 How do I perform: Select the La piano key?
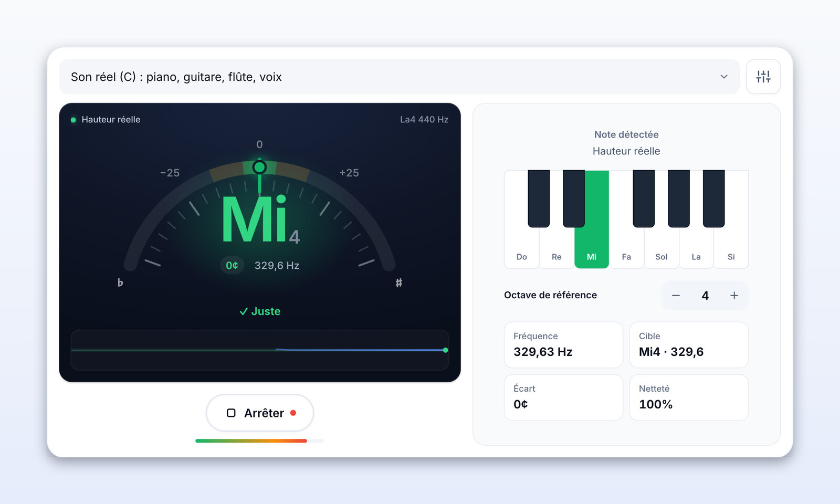pos(696,249)
